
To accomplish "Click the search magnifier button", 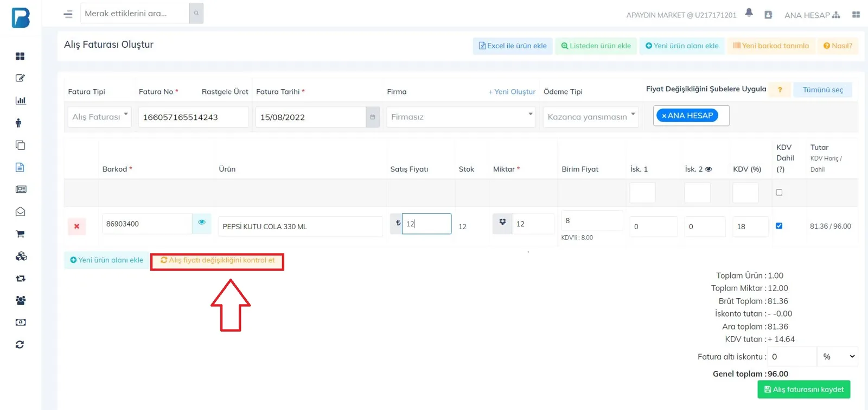I will click(196, 13).
